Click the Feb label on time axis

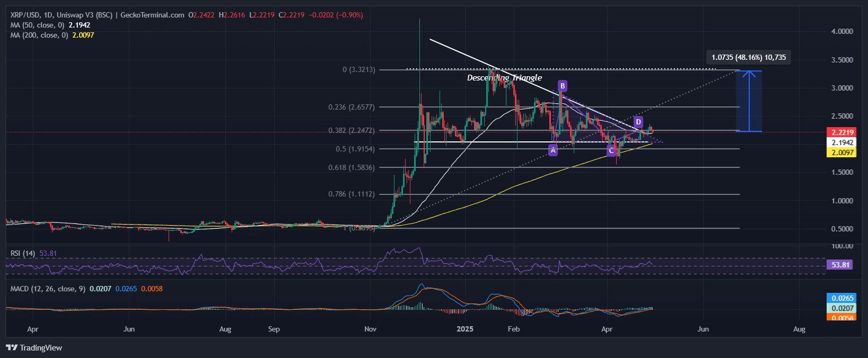pos(514,329)
